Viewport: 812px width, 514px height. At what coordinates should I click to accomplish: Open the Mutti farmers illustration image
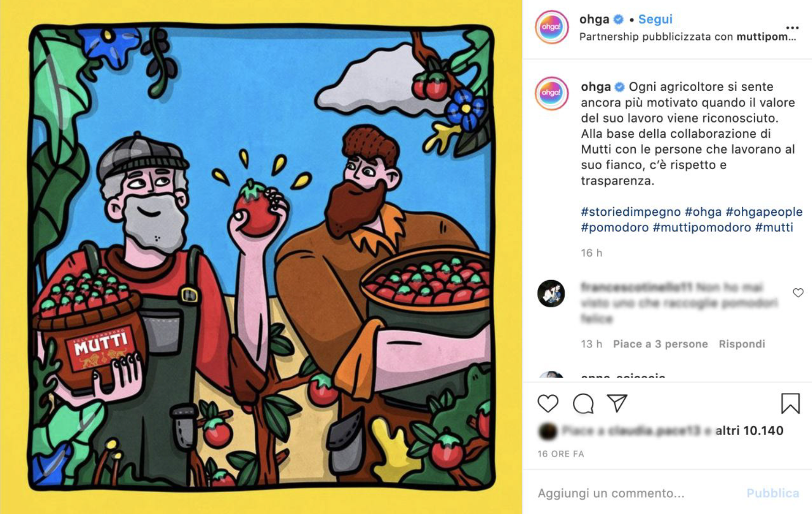pyautogui.click(x=261, y=257)
